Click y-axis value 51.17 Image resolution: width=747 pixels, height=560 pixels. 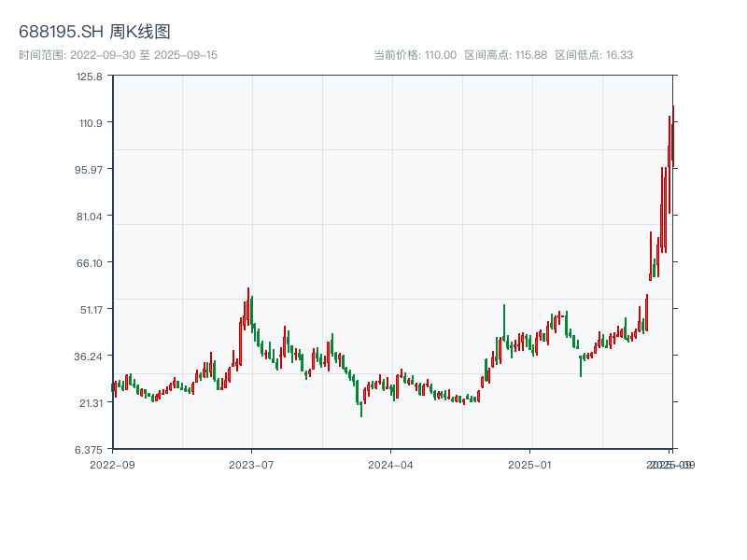pyautogui.click(x=92, y=310)
